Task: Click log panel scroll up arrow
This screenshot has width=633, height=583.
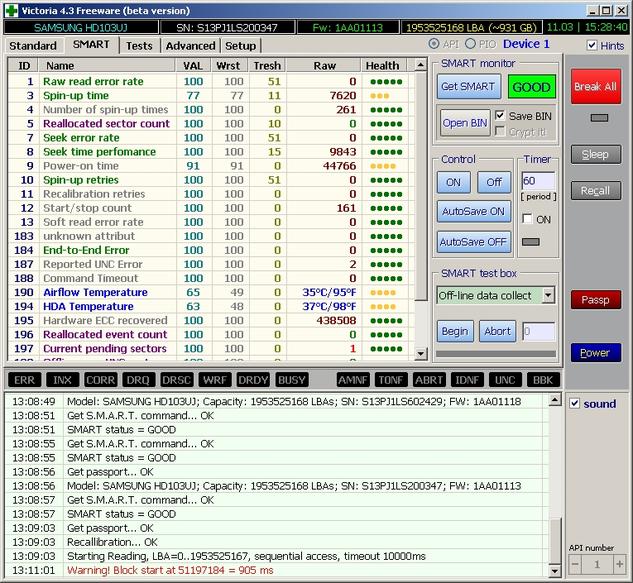Action: [x=555, y=400]
